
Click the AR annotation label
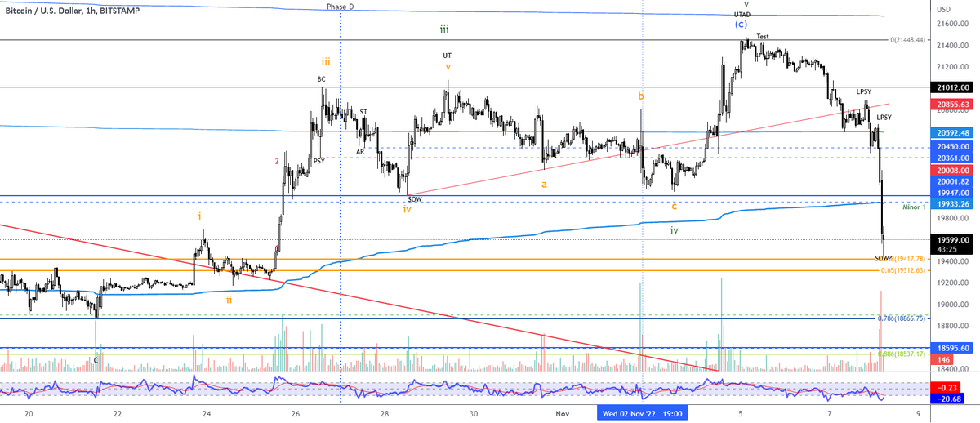pos(360,152)
